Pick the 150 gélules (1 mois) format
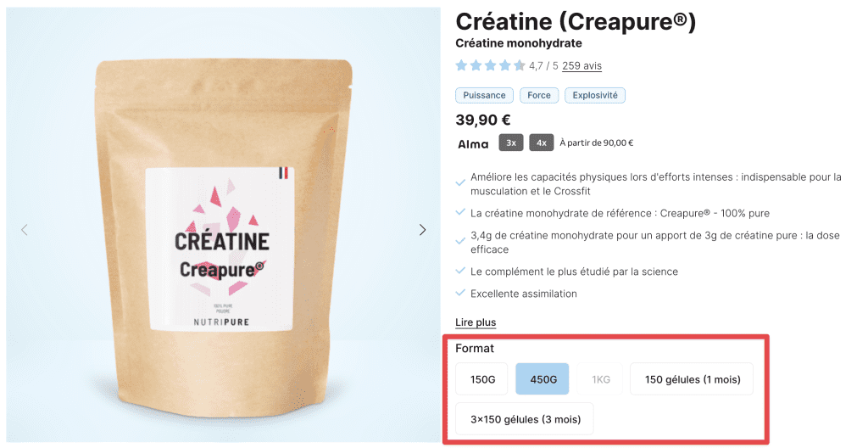Screen dimensions: 868x448 click(x=692, y=379)
